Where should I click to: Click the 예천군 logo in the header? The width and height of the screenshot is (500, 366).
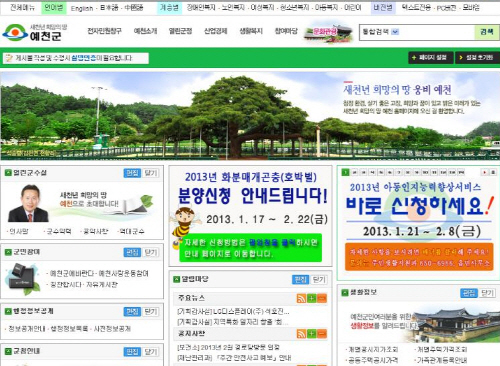[x=35, y=32]
